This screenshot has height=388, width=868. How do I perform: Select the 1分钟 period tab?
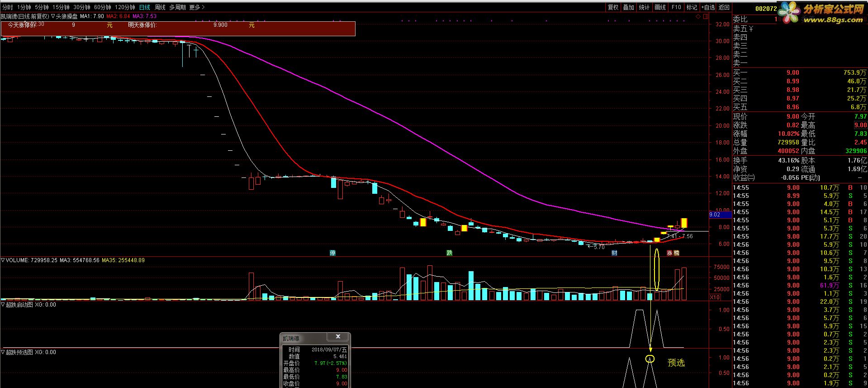[24, 7]
